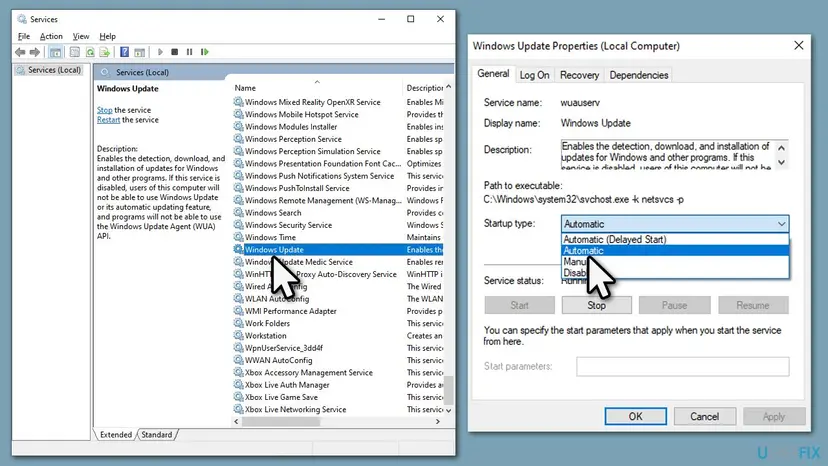Viewport: 828px width, 466px height.
Task: Switch to the Standard view tab
Action: pos(157,434)
